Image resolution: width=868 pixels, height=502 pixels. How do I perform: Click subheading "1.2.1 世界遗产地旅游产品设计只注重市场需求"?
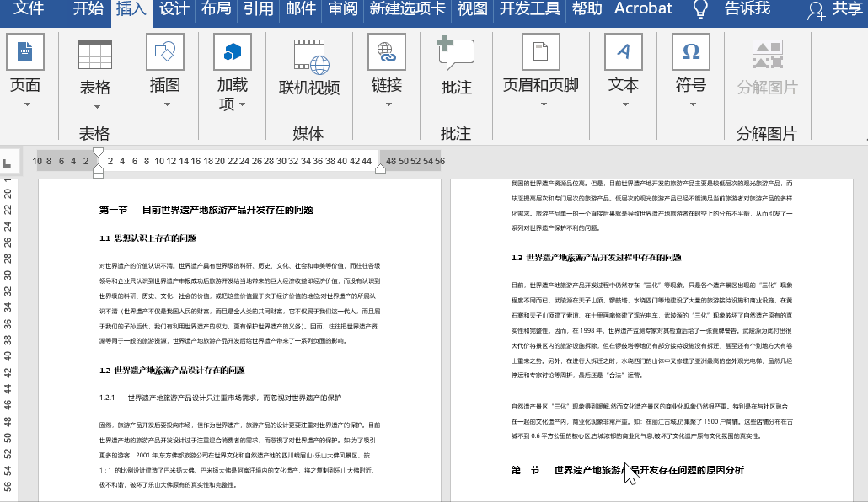(x=220, y=398)
